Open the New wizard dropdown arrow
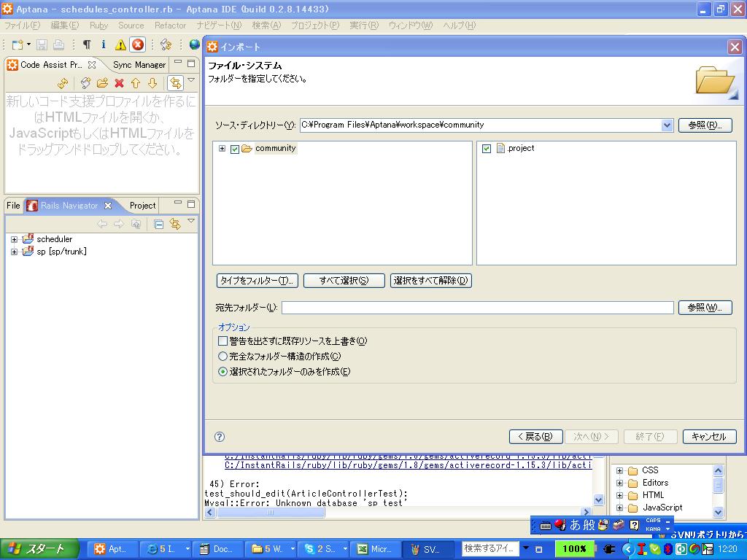 [x=28, y=44]
